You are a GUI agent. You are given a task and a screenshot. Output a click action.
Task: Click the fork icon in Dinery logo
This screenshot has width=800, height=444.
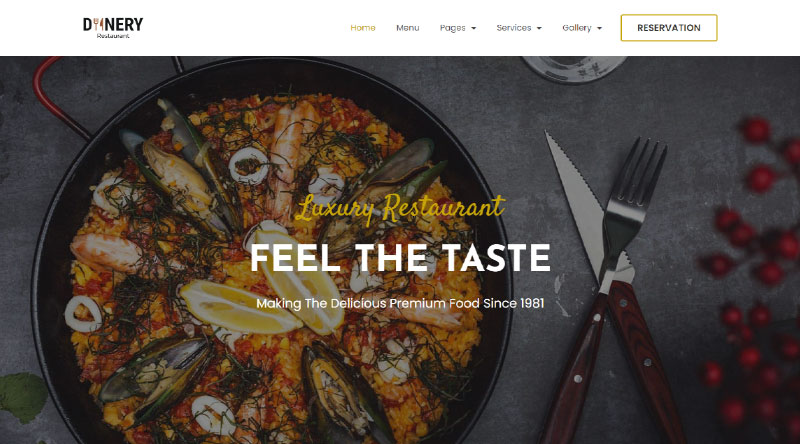(98, 24)
